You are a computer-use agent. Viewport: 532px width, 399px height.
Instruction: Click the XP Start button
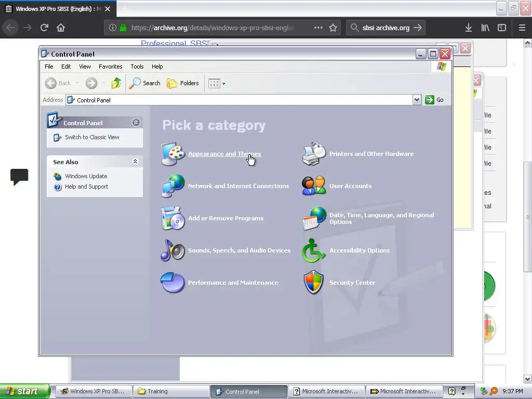point(24,391)
